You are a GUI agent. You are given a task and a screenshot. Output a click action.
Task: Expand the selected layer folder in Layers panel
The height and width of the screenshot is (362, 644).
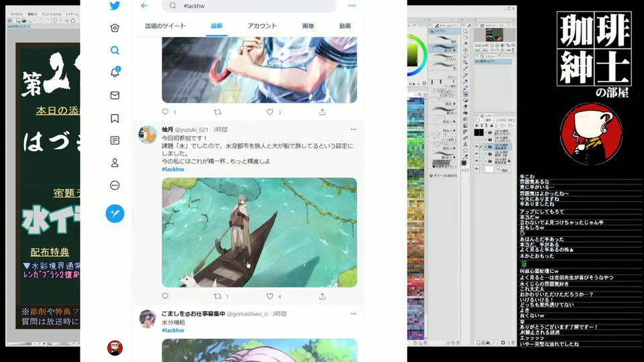tap(486, 147)
